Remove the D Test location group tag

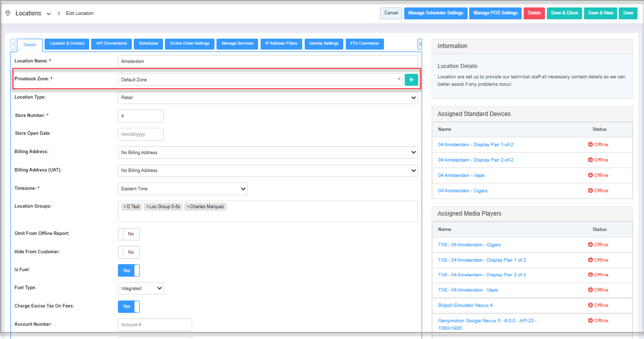pos(125,207)
